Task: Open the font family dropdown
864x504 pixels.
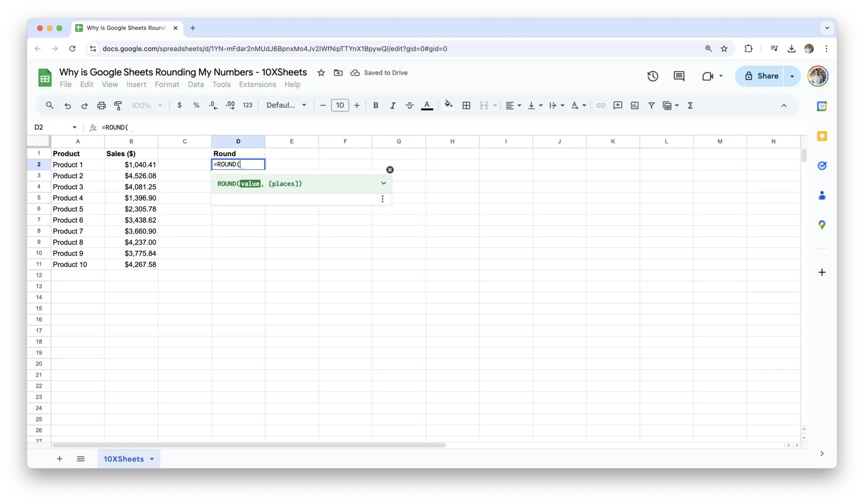Action: (x=286, y=105)
